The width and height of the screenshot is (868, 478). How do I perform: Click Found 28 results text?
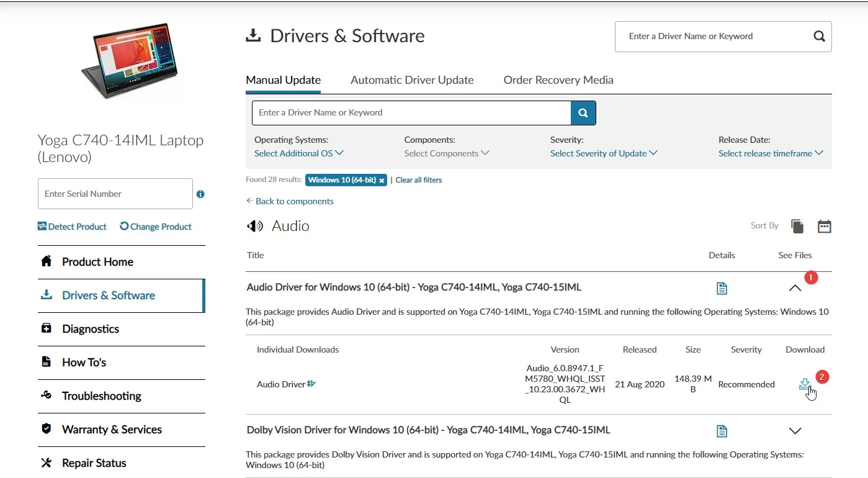(274, 180)
